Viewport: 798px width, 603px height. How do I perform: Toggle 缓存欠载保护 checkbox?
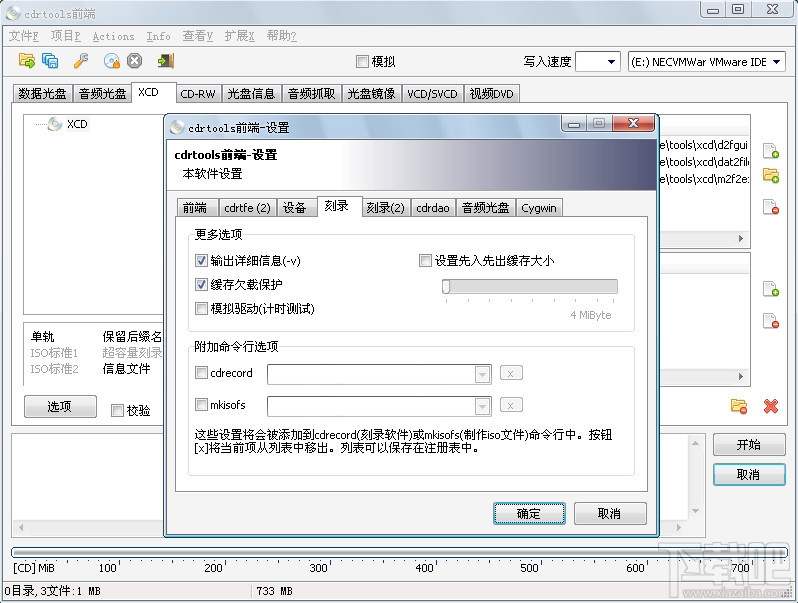tap(202, 284)
